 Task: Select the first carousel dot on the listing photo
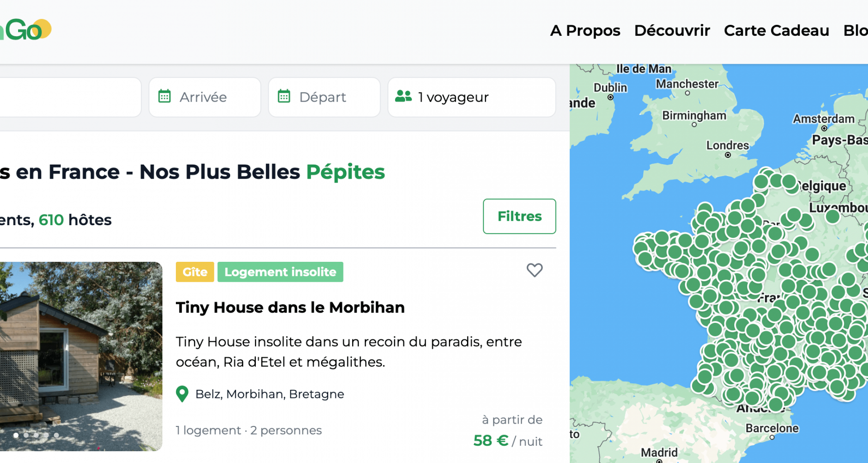(x=16, y=435)
